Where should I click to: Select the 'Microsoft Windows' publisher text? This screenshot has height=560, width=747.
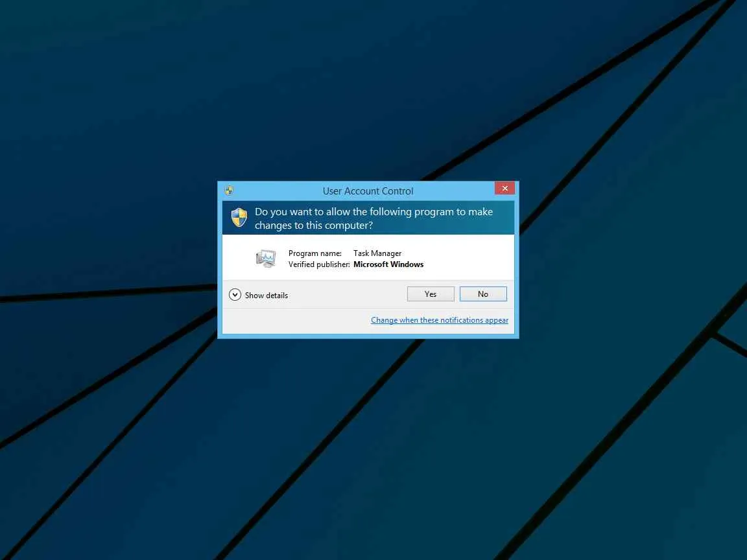tap(388, 264)
